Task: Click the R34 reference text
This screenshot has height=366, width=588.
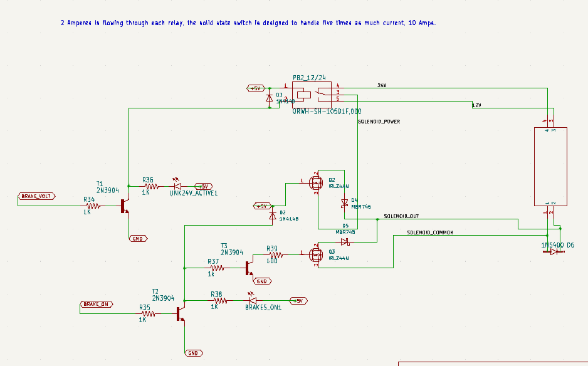Action: click(89, 199)
